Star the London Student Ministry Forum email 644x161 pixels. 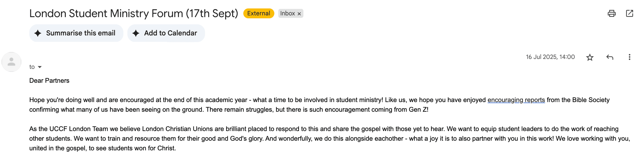coord(590,57)
